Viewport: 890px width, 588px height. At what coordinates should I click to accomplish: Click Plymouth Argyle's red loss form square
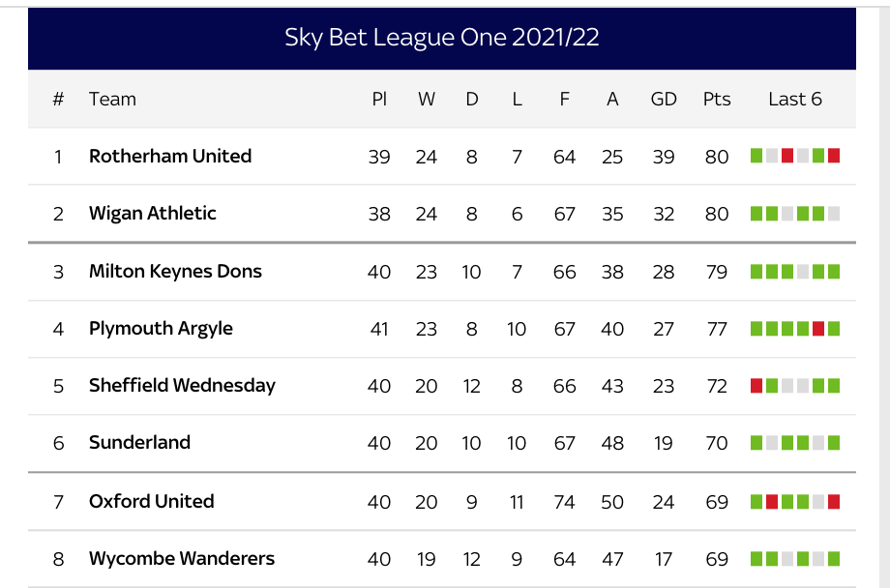click(818, 328)
